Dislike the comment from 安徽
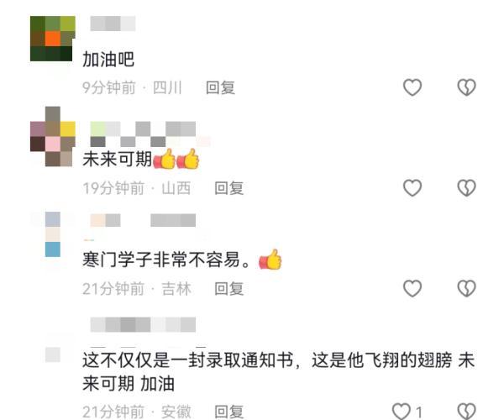504x420 pixels. (466, 412)
